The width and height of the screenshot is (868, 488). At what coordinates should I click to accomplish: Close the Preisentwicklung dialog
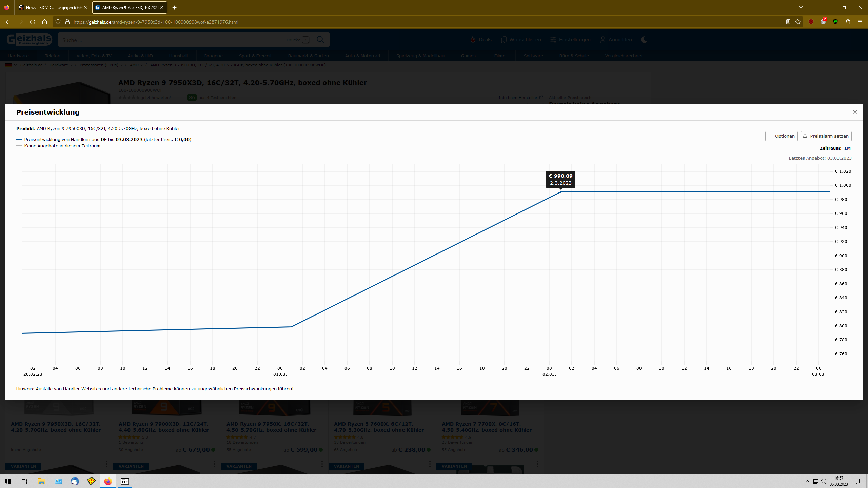(x=855, y=112)
